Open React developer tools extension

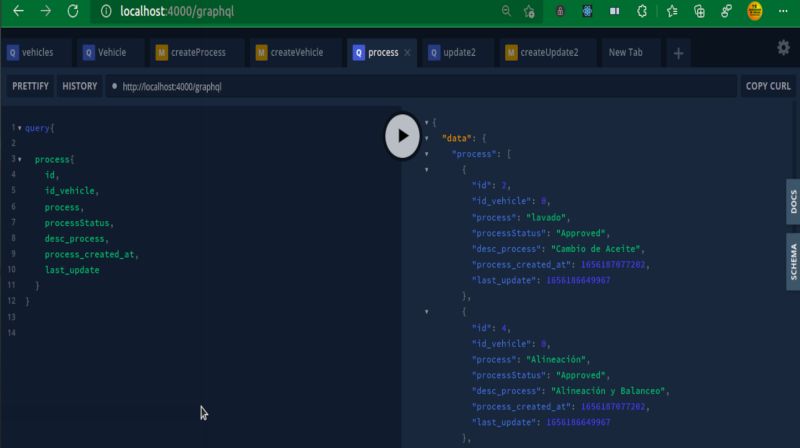click(587, 11)
